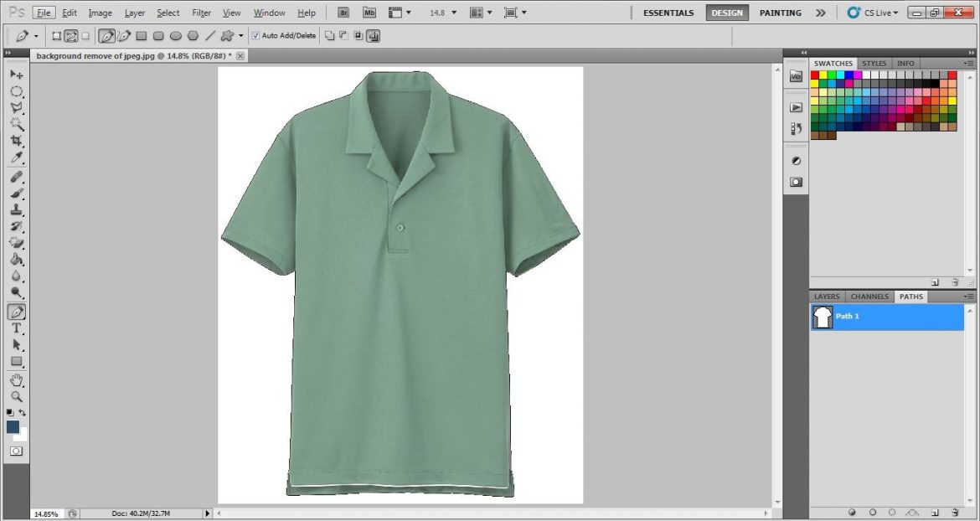The width and height of the screenshot is (980, 521).
Task: Select the Elliptical Marquee tool
Action: point(16,91)
